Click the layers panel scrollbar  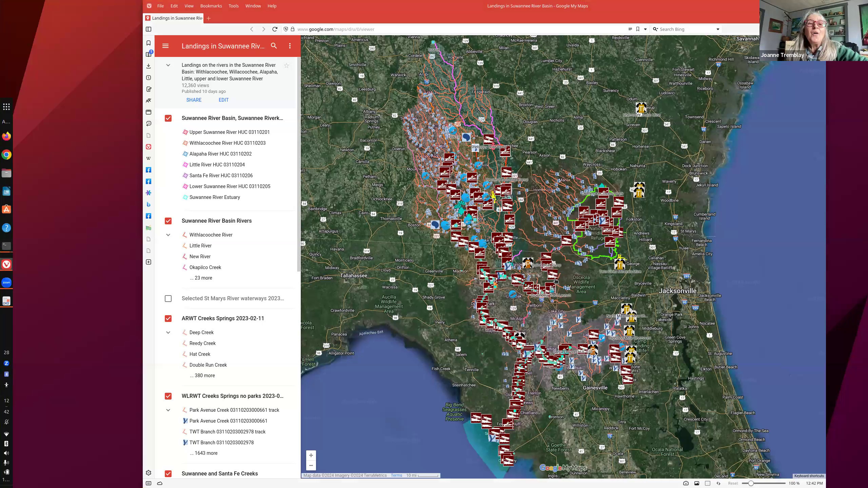[299, 164]
